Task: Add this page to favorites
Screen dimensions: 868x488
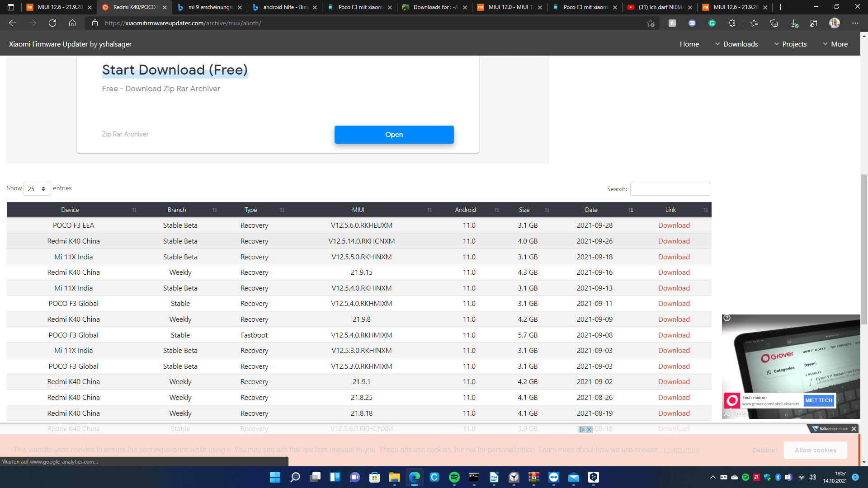Action: [x=651, y=23]
